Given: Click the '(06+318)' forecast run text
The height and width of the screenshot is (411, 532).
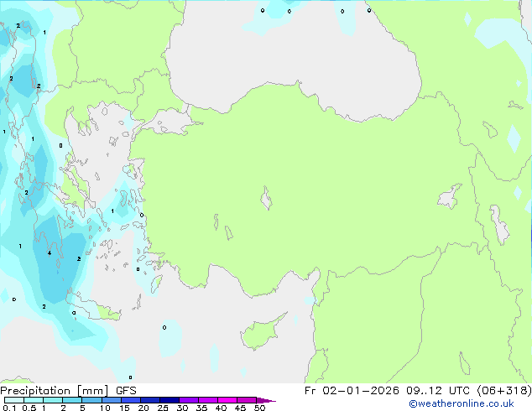Looking at the screenshot, I should (504, 391).
